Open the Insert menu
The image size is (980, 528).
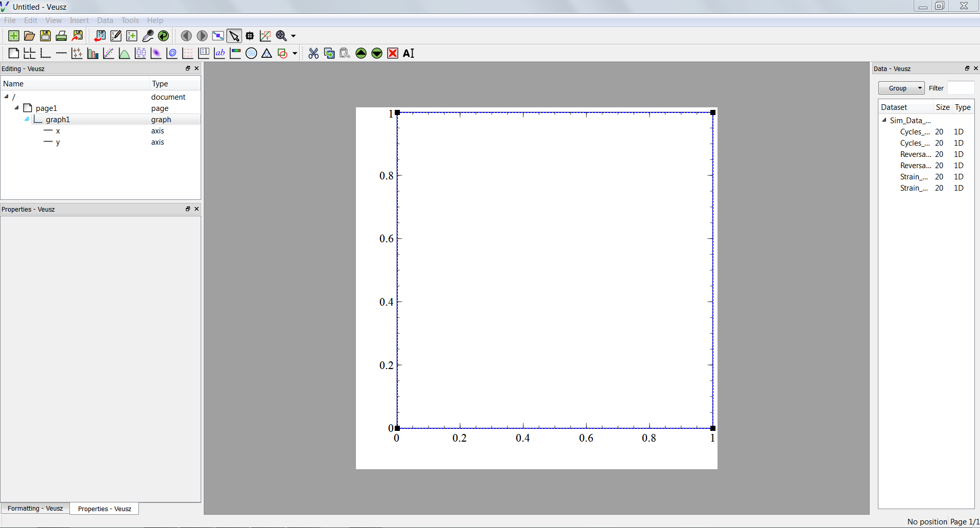(79, 20)
